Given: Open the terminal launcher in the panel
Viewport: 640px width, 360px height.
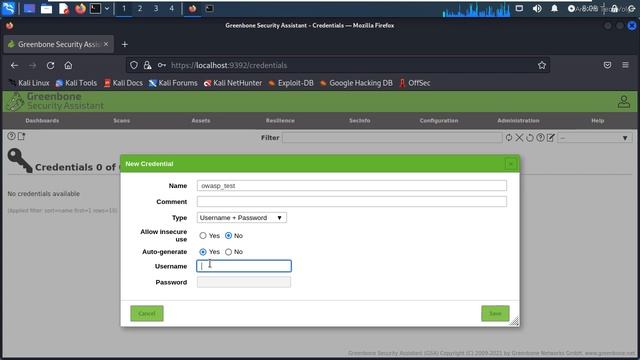Looking at the screenshot, I should (x=96, y=9).
